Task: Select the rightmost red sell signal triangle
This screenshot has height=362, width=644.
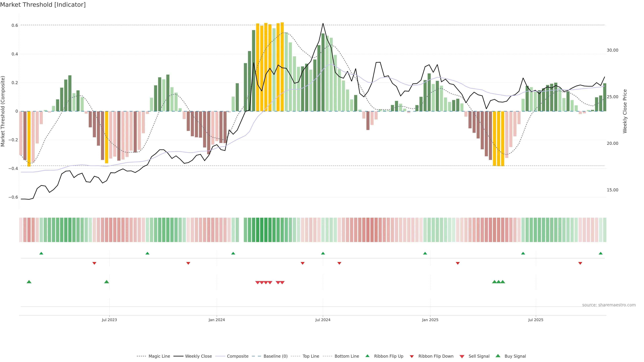Action: (x=282, y=283)
